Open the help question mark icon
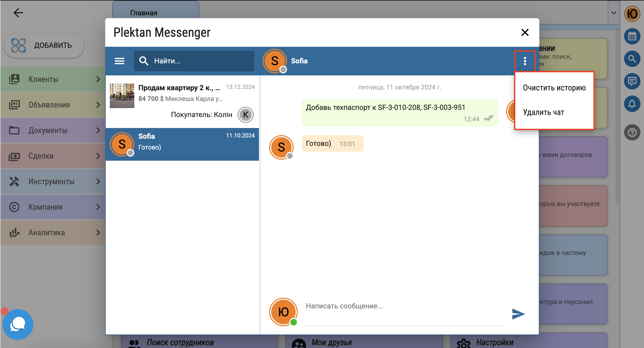644x348 pixels. pyautogui.click(x=632, y=132)
